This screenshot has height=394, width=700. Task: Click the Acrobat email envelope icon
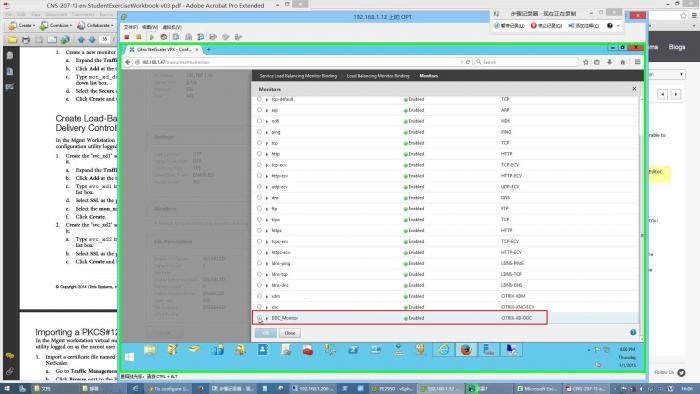click(x=52, y=40)
